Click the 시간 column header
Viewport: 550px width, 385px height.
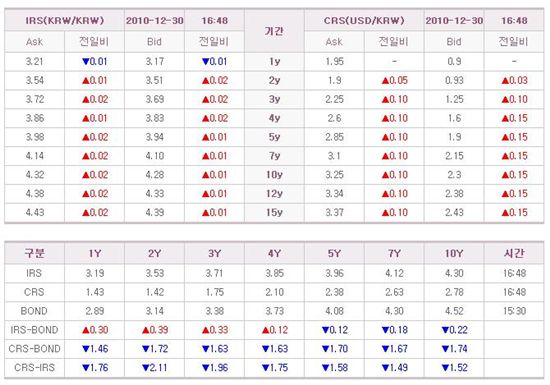(x=514, y=253)
